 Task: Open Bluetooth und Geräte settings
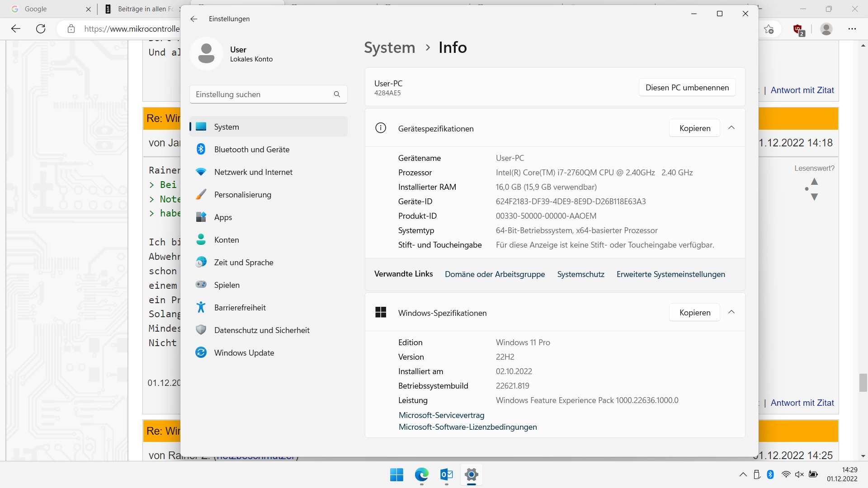[x=251, y=150]
